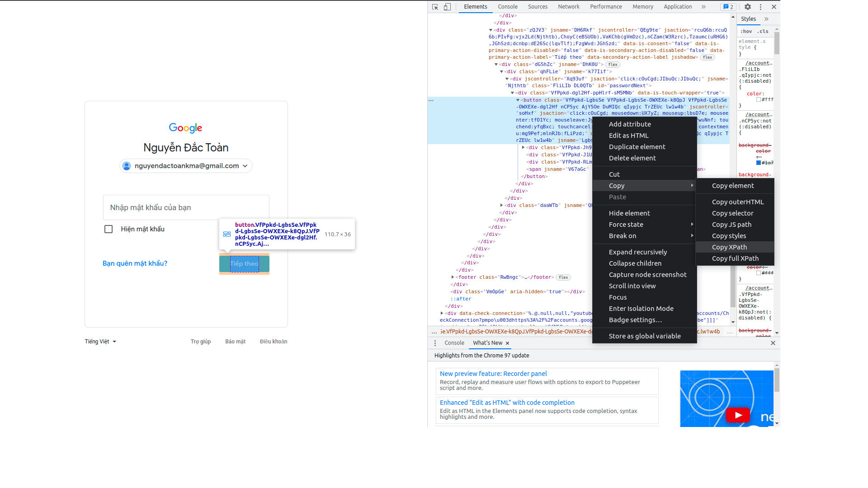Open the drawer three-dot menu beside Console
This screenshot has height=488, width=868.
[435, 343]
